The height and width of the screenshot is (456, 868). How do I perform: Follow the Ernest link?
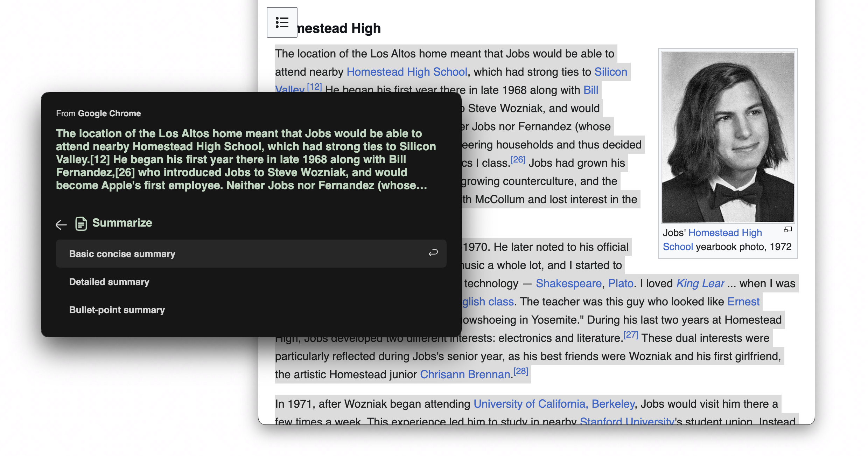point(743,302)
